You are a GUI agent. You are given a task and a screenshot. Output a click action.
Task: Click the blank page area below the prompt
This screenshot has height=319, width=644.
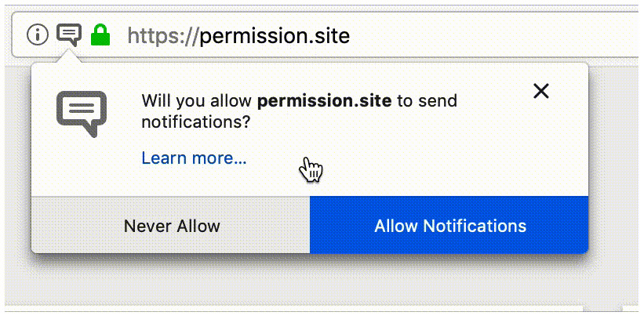[x=314, y=278]
